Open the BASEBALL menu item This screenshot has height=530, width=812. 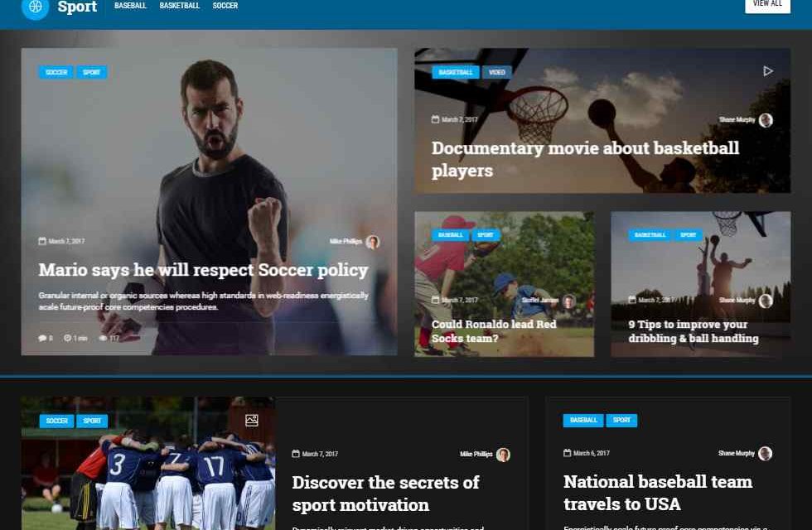(130, 6)
